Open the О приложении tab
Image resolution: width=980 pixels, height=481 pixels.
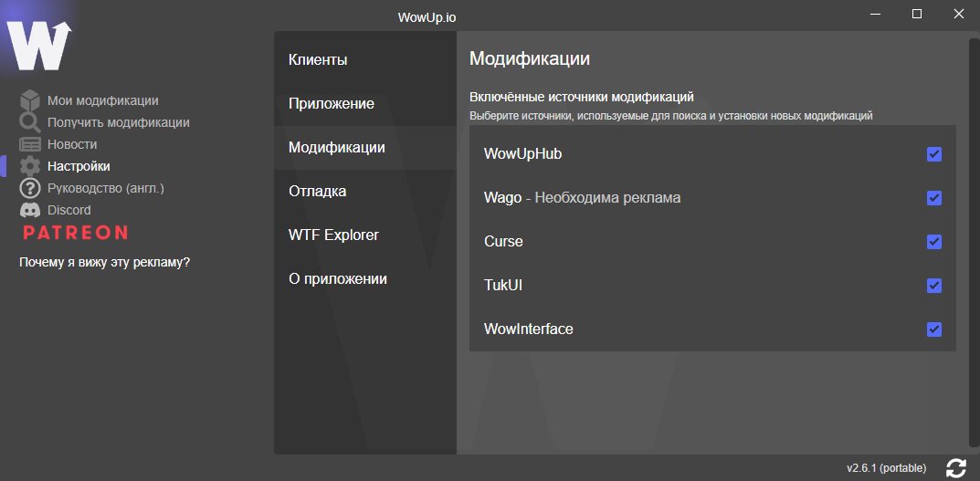click(365, 278)
